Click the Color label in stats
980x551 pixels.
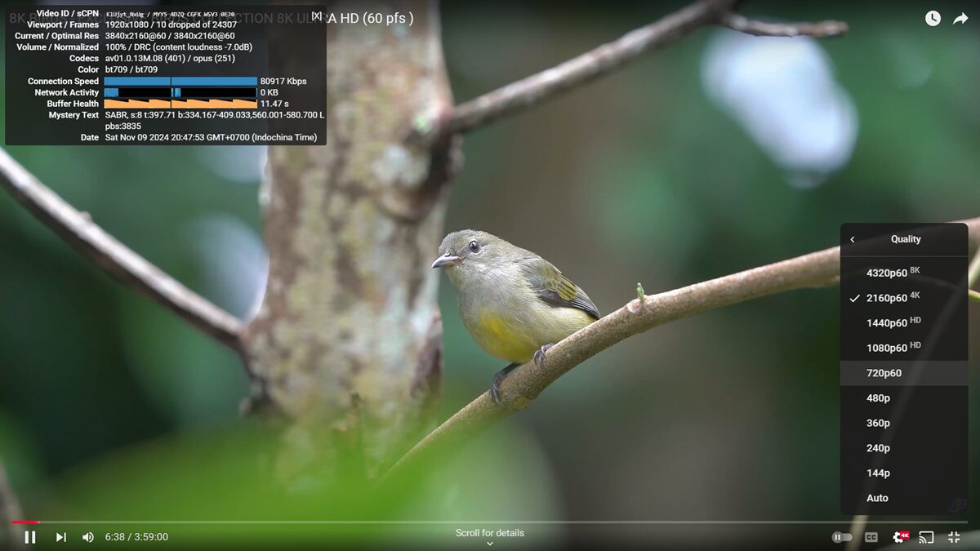pos(88,70)
